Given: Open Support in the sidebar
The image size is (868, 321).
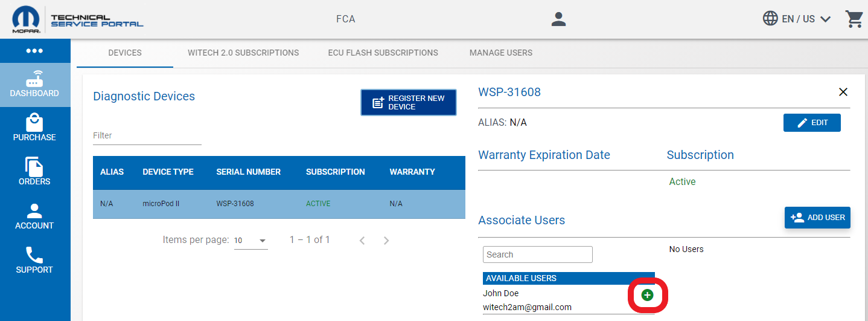Looking at the screenshot, I should click(x=34, y=261).
